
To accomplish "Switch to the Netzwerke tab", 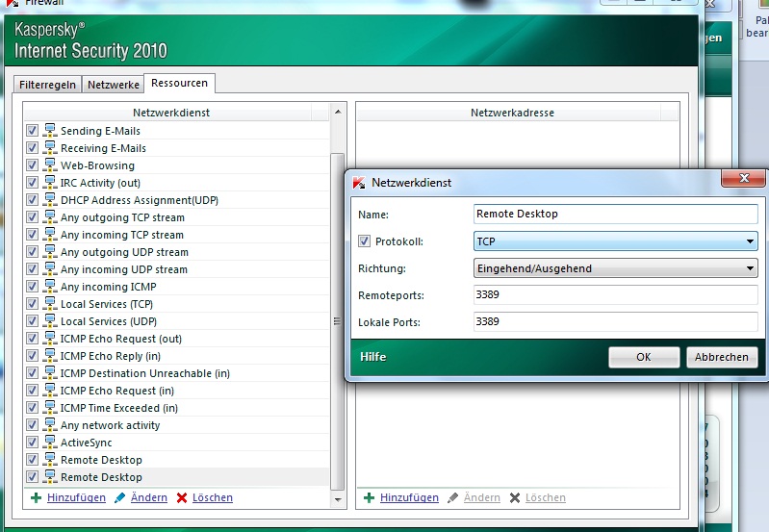I will (x=114, y=85).
